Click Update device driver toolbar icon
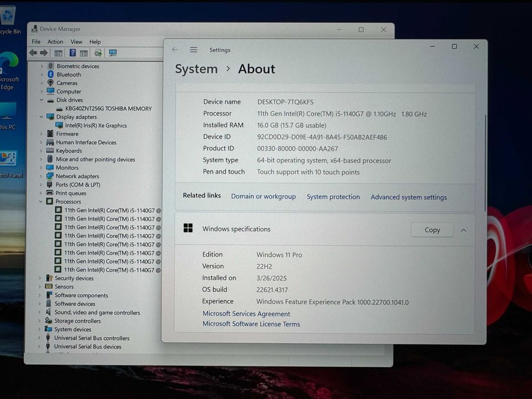Image resolution: width=532 pixels, height=399 pixels. [x=98, y=52]
